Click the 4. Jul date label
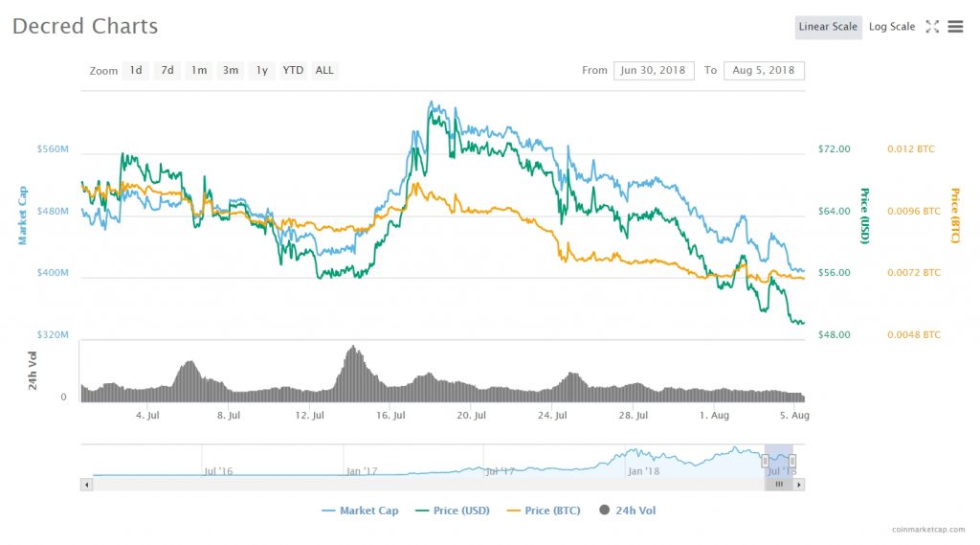Image resolution: width=980 pixels, height=545 pixels. point(147,415)
